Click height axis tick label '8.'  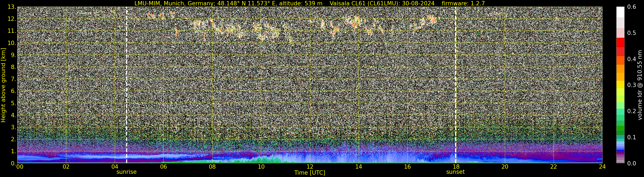click(x=13, y=67)
